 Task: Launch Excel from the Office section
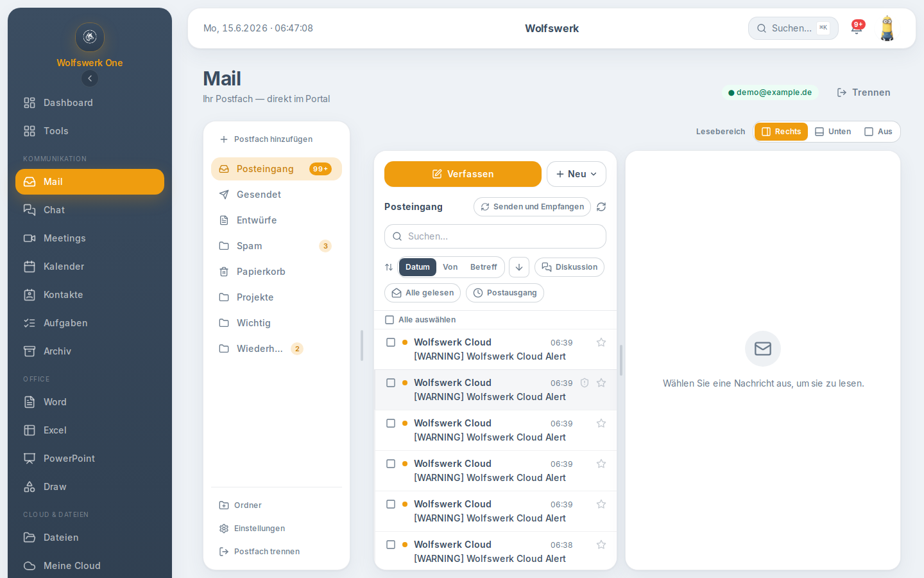click(90, 430)
